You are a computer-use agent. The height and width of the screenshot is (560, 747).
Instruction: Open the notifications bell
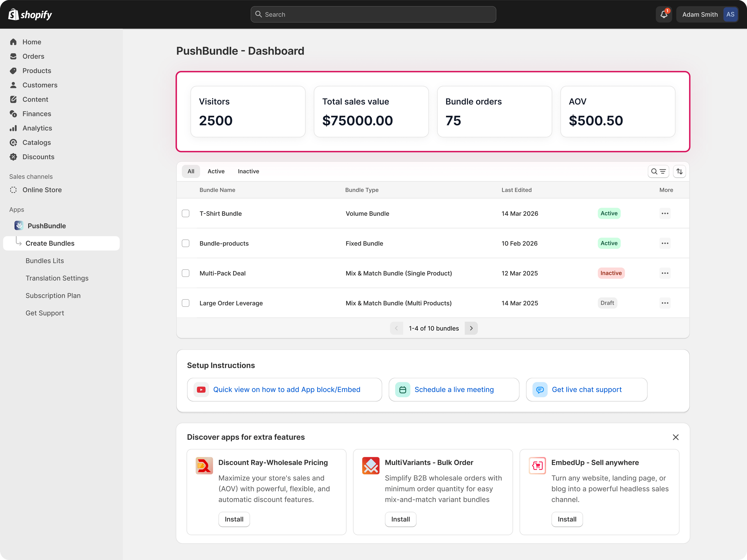[x=664, y=15]
